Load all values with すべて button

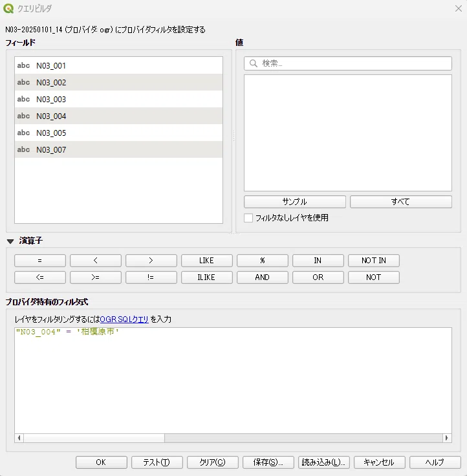[401, 202]
